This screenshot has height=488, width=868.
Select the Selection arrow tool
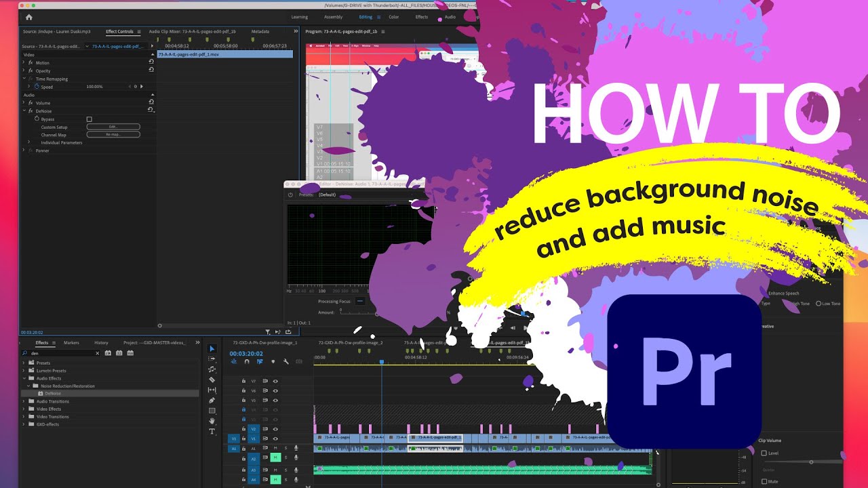pos(212,348)
